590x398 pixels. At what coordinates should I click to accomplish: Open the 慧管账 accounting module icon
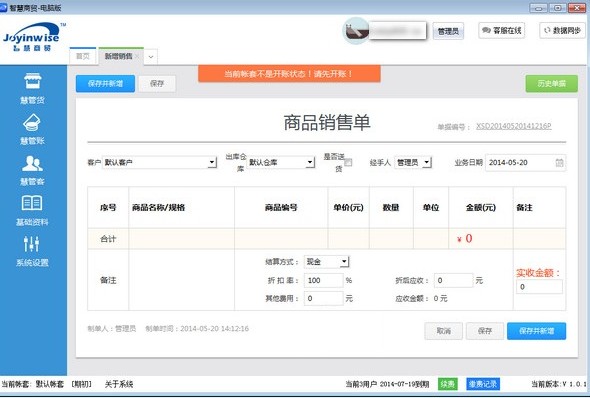32,122
